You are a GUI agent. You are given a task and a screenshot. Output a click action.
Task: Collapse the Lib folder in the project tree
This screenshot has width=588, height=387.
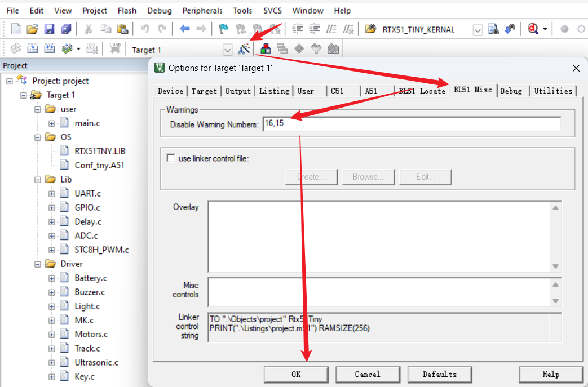click(x=38, y=180)
